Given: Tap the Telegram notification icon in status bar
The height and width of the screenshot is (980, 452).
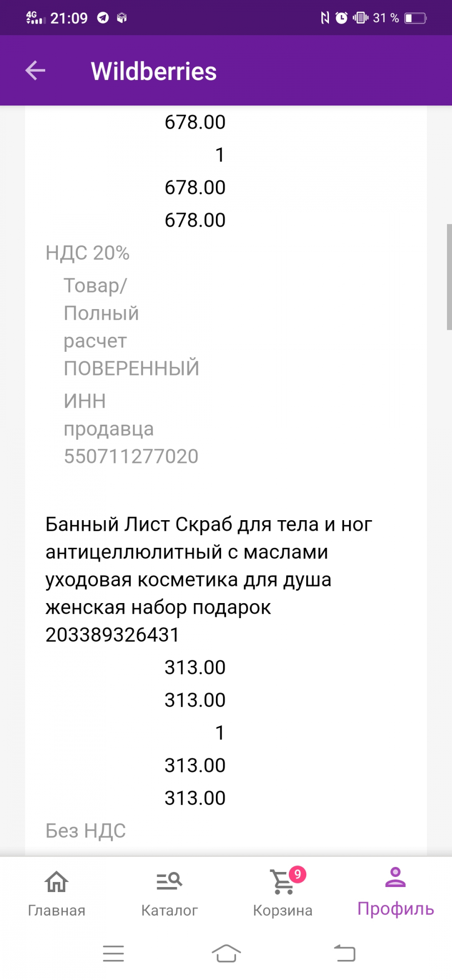Looking at the screenshot, I should tap(103, 18).
